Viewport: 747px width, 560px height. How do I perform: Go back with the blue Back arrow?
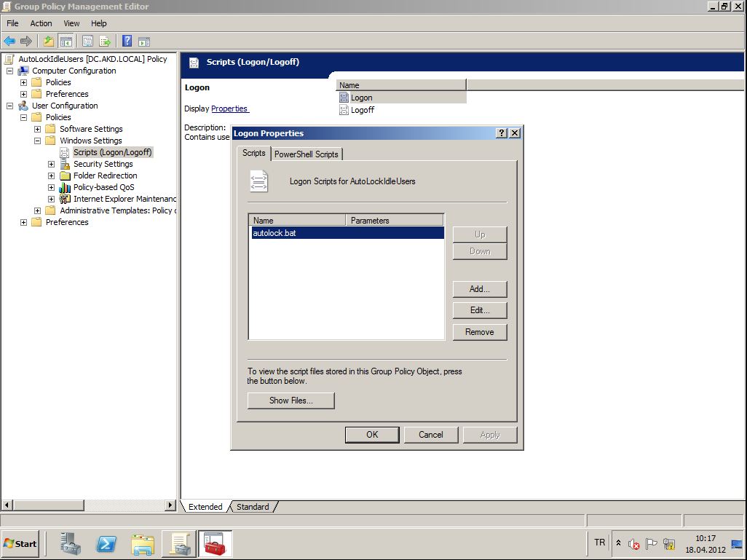[x=9, y=41]
